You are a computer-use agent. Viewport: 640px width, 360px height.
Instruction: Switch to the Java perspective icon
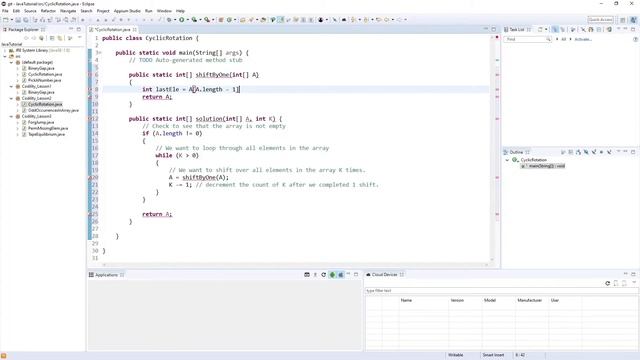(633, 20)
